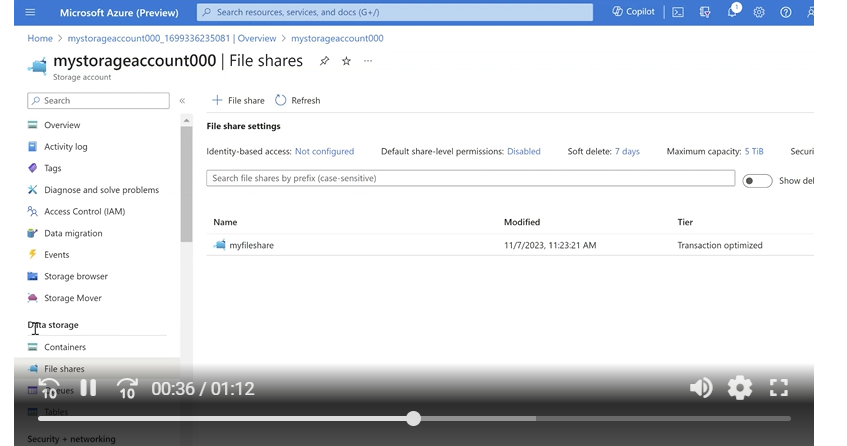This screenshot has width=847, height=446.
Task: Click the Data storage section heading
Action: [53, 325]
